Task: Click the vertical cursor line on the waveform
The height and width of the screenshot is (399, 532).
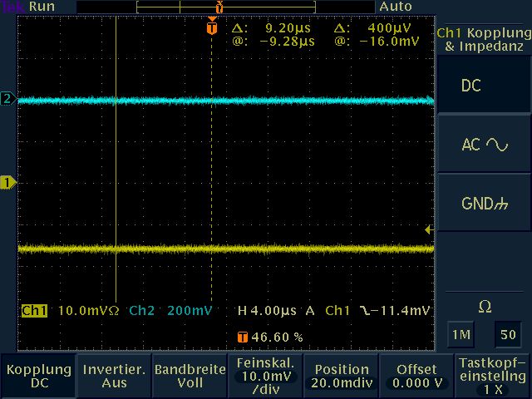Action: tap(116, 166)
